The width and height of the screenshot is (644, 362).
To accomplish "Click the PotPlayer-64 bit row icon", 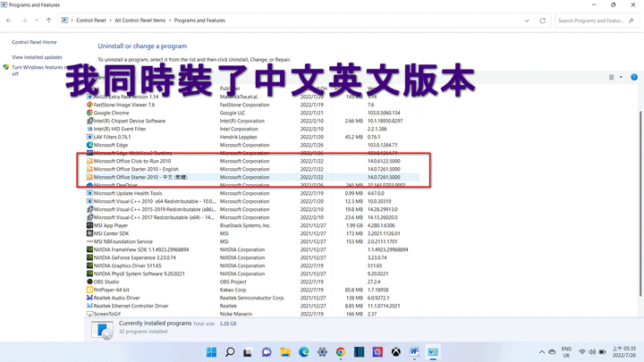I will tap(89, 290).
